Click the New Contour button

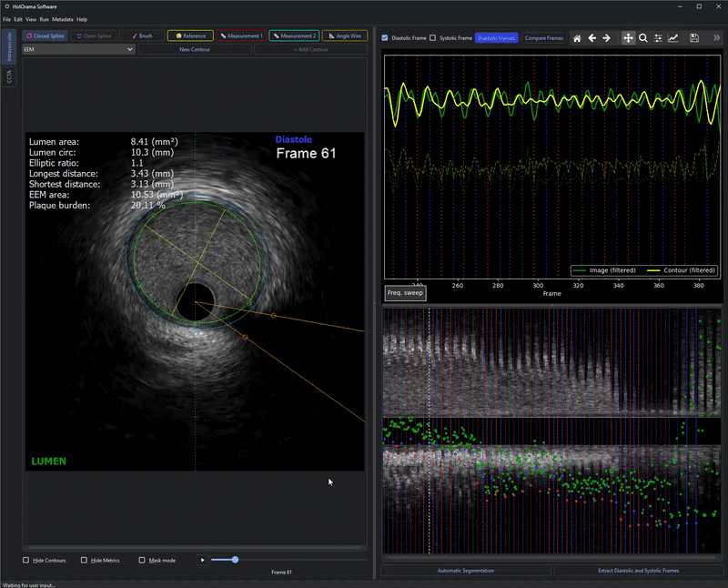coord(195,49)
